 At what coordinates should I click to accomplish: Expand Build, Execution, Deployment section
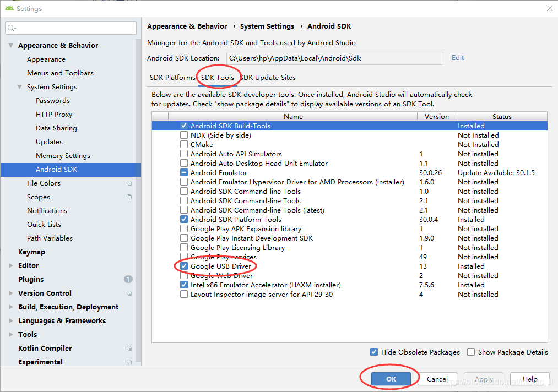(10, 307)
